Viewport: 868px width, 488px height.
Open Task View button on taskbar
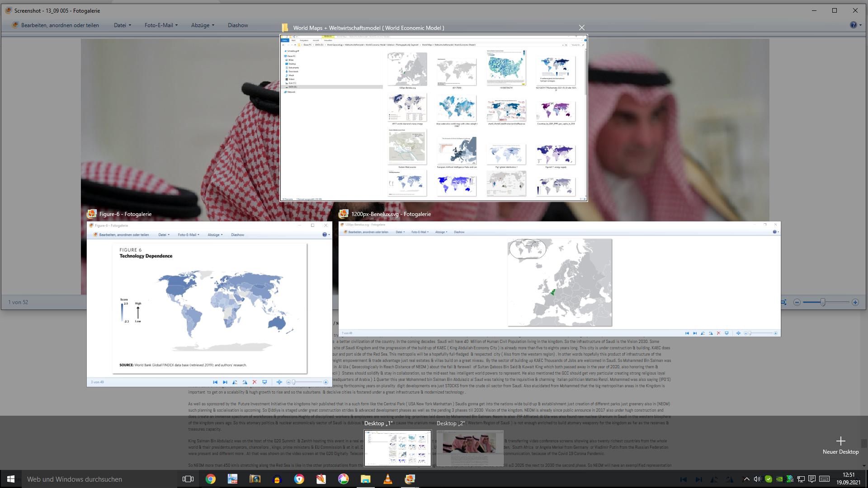(x=188, y=479)
